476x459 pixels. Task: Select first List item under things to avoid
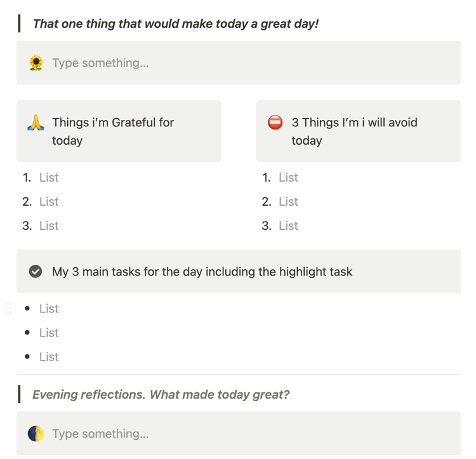pyautogui.click(x=288, y=177)
